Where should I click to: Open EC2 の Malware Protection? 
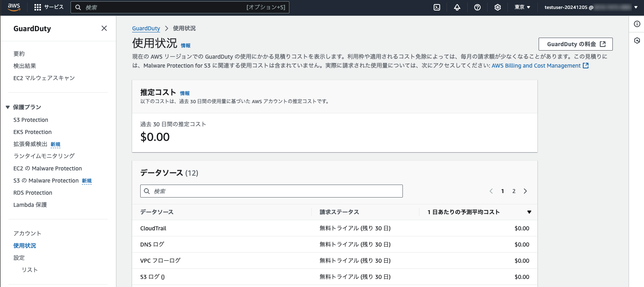[x=48, y=168]
